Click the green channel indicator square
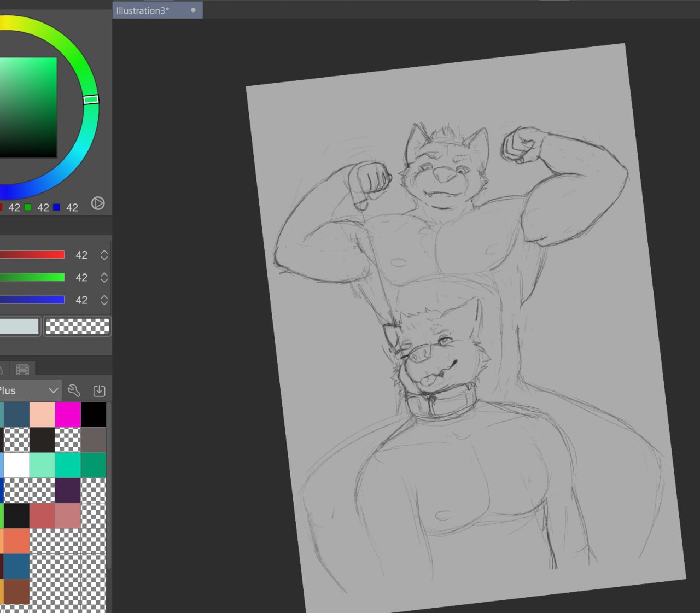 tap(27, 207)
